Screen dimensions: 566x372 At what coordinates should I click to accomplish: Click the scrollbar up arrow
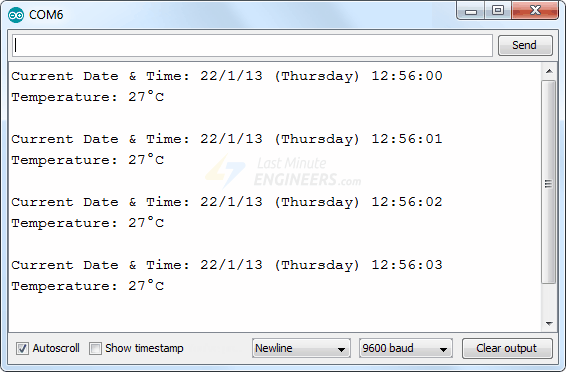(x=549, y=71)
